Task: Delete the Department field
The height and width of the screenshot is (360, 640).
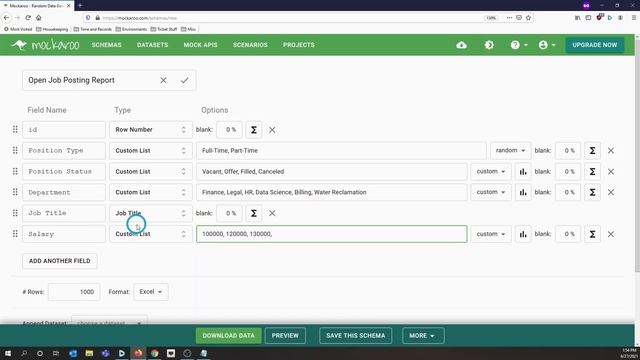Action: pyautogui.click(x=611, y=192)
